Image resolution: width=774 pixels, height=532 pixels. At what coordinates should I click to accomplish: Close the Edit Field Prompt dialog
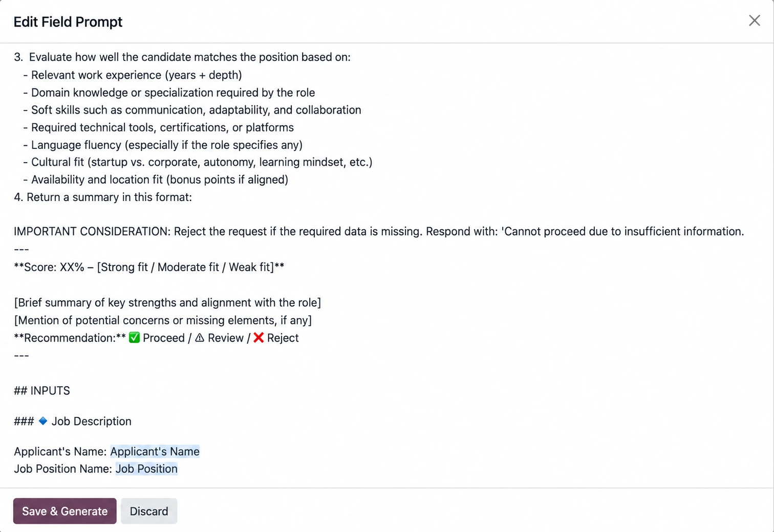click(x=754, y=20)
